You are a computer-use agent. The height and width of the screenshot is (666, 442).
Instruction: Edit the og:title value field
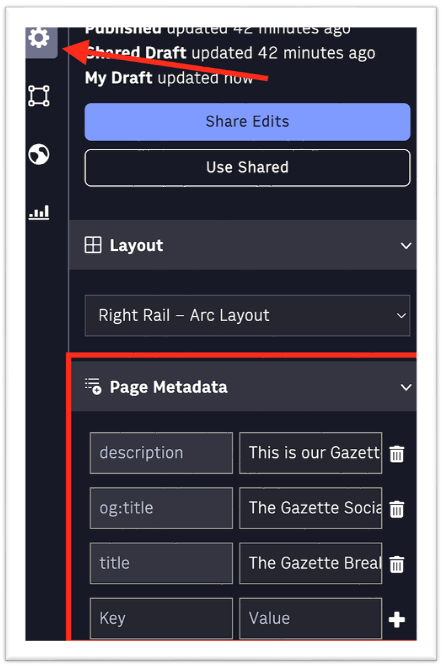pos(310,508)
